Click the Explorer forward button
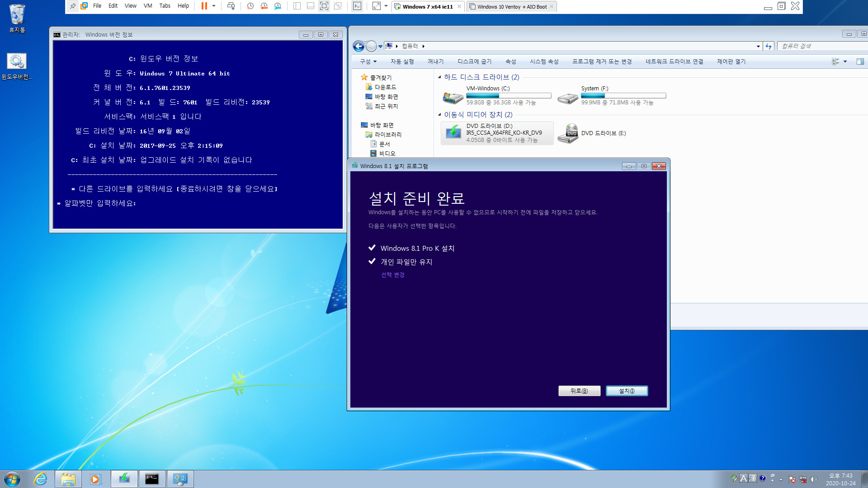The width and height of the screenshot is (868, 488). tap(371, 46)
